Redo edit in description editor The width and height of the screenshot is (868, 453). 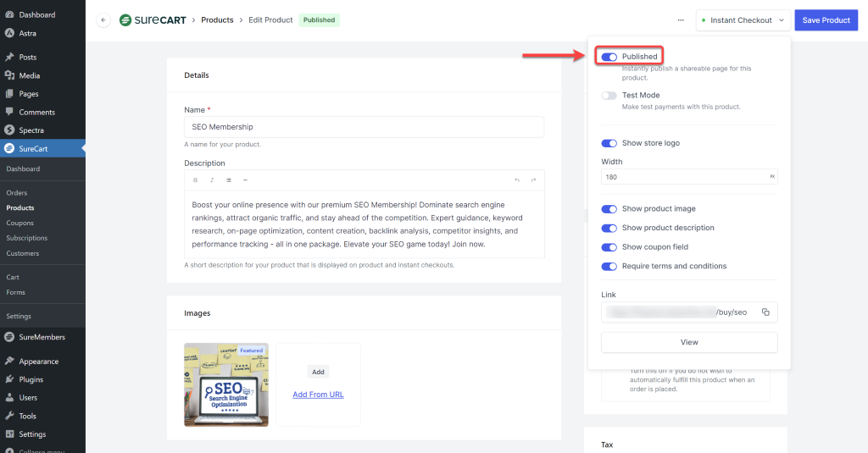[x=534, y=180]
